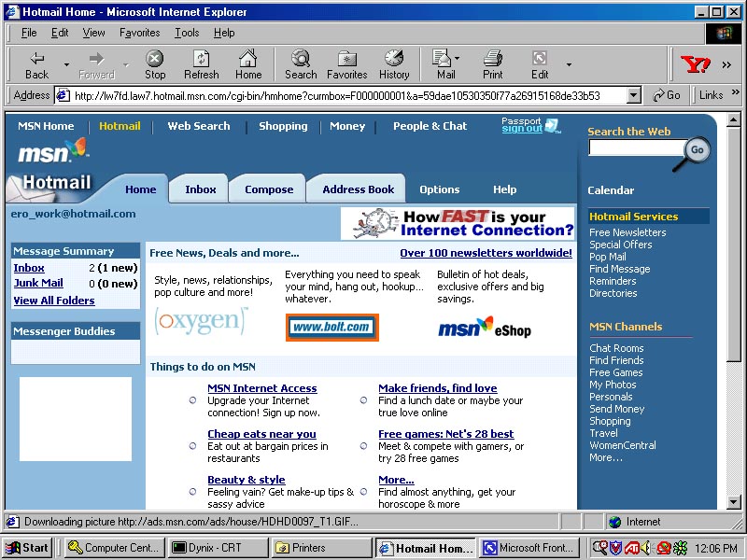The image size is (747, 560).
Task: Open the Chat Rooms channel link
Action: (616, 348)
